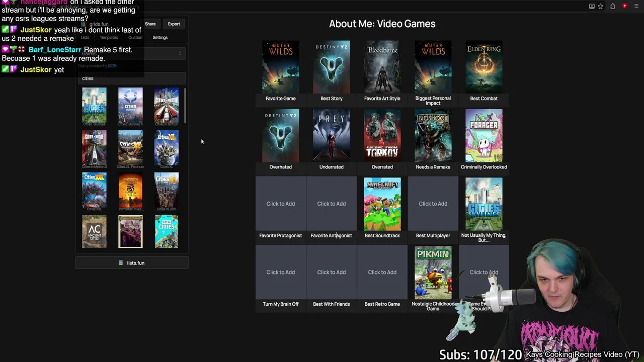The image size is (644, 362).
Task: Select Cities in Motion 2 search result
Action: 94,149
